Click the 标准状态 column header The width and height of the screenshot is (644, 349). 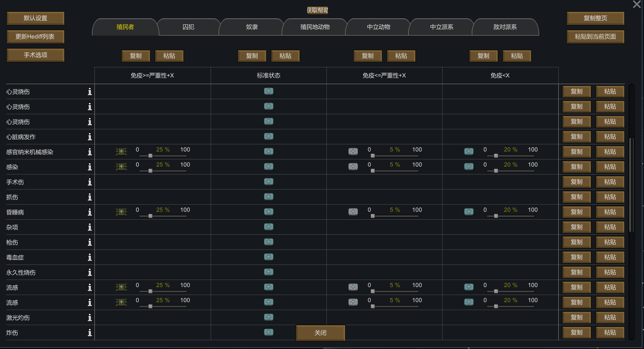click(269, 76)
